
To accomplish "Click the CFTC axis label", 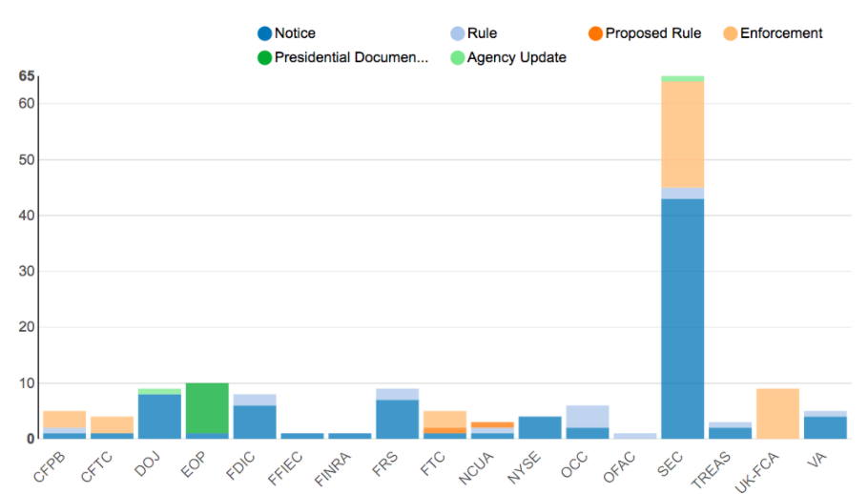I will pos(97,467).
